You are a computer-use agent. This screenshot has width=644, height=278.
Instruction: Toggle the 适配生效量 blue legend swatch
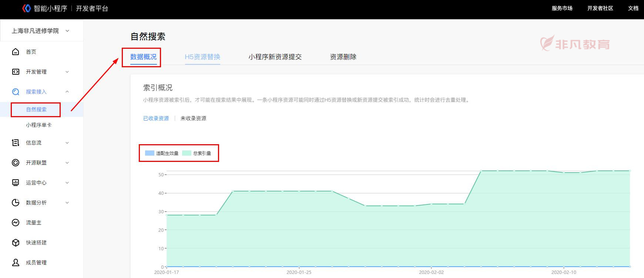[150, 153]
